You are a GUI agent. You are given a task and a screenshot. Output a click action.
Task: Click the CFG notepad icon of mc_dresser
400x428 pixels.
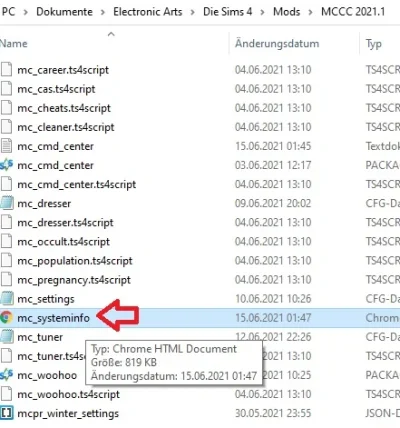(x=7, y=203)
